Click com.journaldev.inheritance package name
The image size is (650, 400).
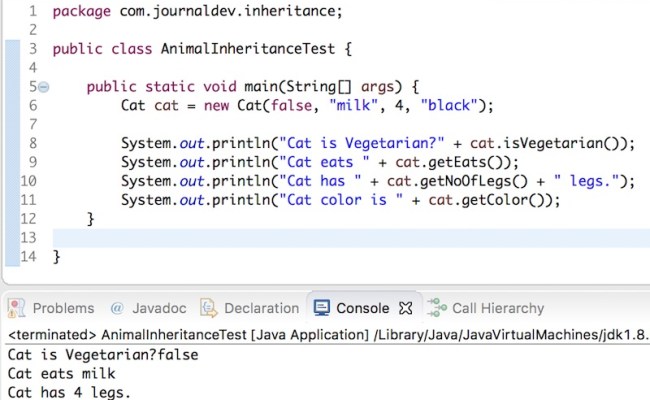click(230, 12)
